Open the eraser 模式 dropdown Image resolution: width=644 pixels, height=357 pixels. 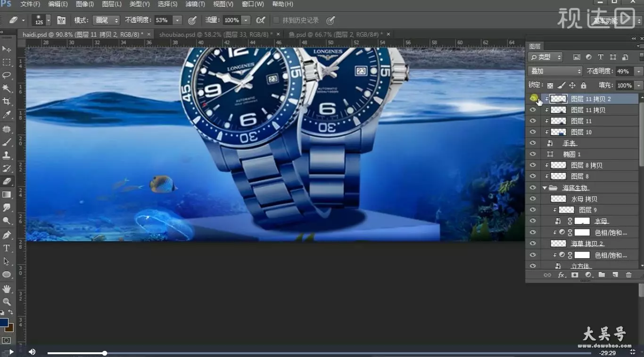[106, 20]
